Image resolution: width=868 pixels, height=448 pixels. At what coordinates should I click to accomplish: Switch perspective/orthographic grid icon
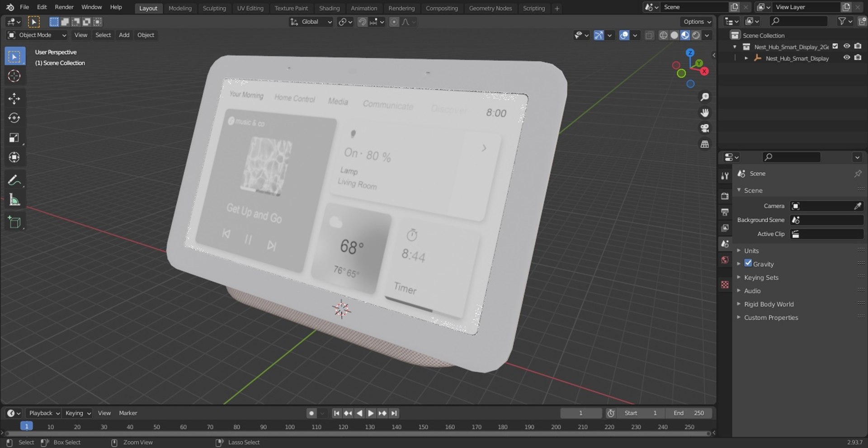705,144
